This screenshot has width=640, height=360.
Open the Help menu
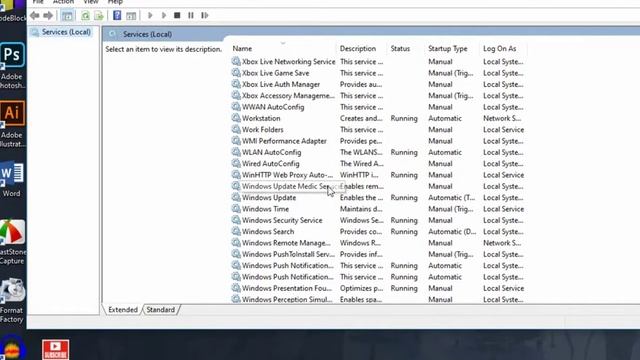(x=115, y=2)
